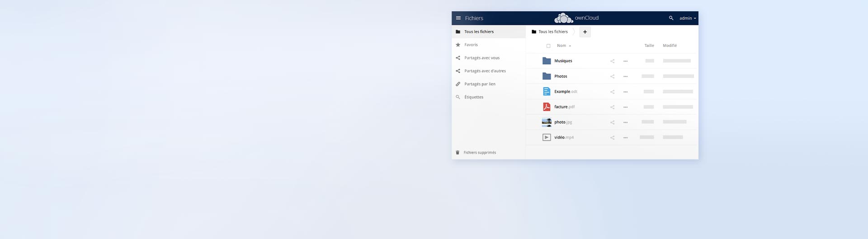Open the facture.pdf file

[565, 107]
